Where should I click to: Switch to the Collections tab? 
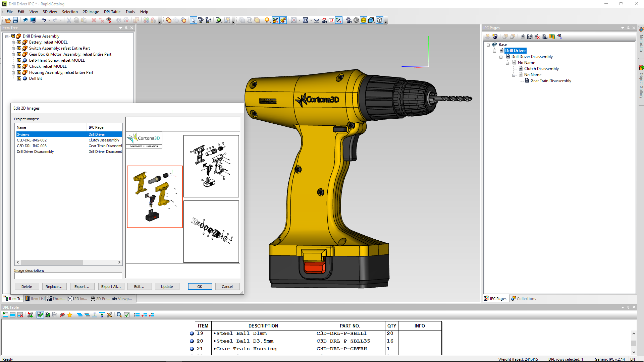(523, 299)
